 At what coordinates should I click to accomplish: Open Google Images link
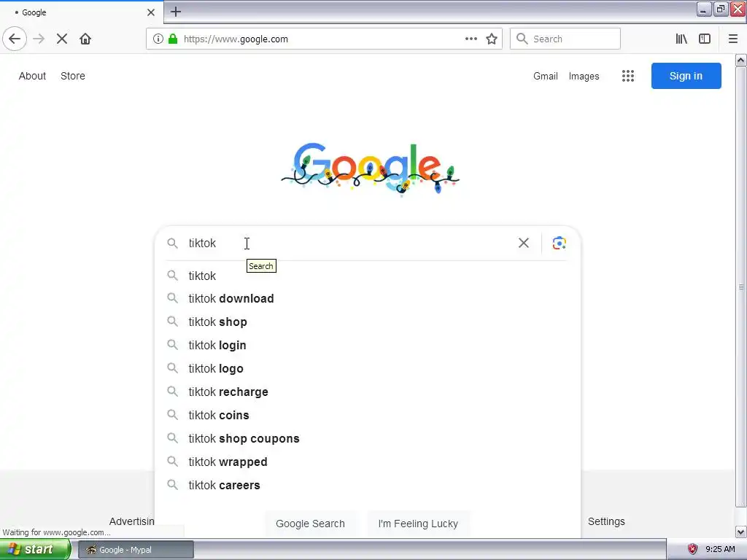584,76
